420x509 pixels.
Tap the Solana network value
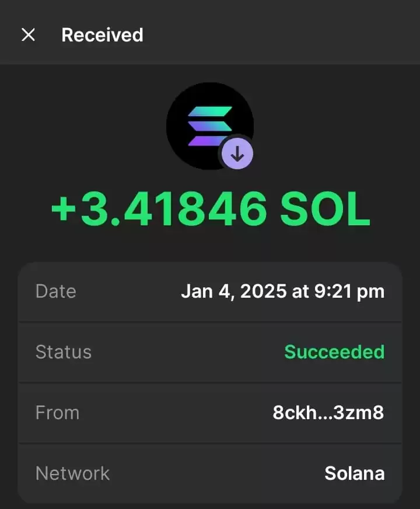coord(355,473)
